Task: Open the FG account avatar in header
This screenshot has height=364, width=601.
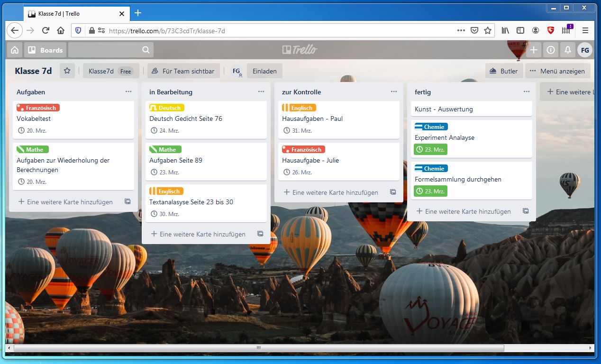Action: coord(584,50)
